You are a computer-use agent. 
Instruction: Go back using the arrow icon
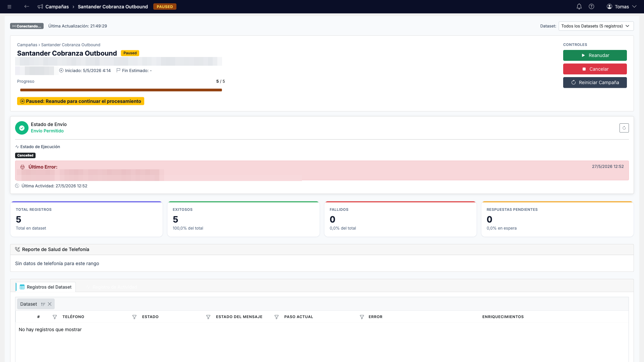27,6
